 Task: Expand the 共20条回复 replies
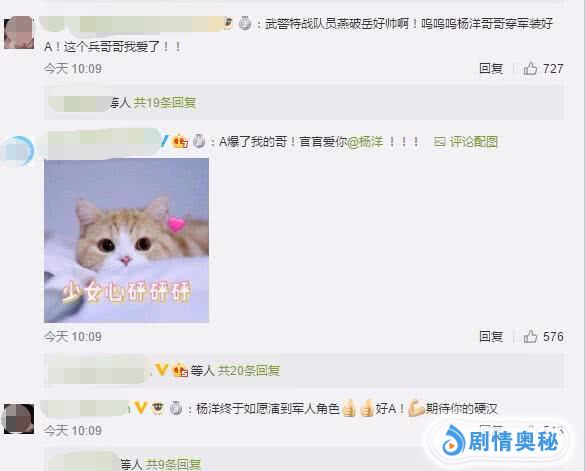click(249, 370)
